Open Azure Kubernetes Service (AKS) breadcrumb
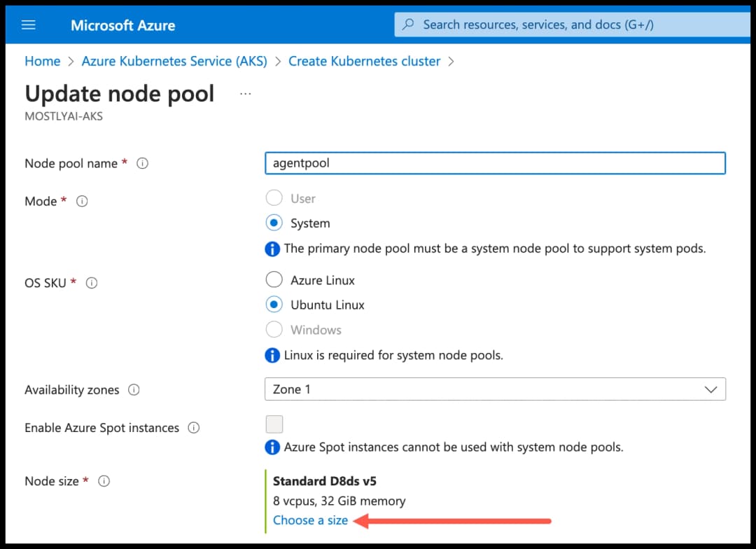 coord(174,61)
